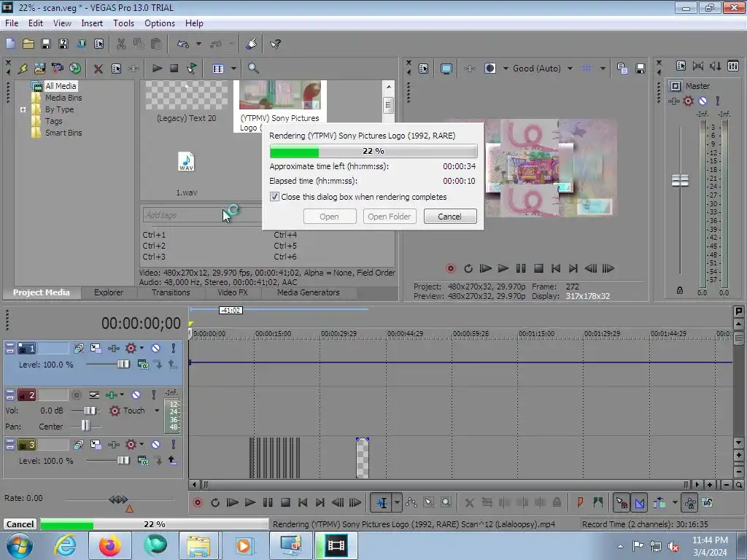Open Overlays grid dropdown arrow in preview
The width and height of the screenshot is (747, 560).
point(603,69)
